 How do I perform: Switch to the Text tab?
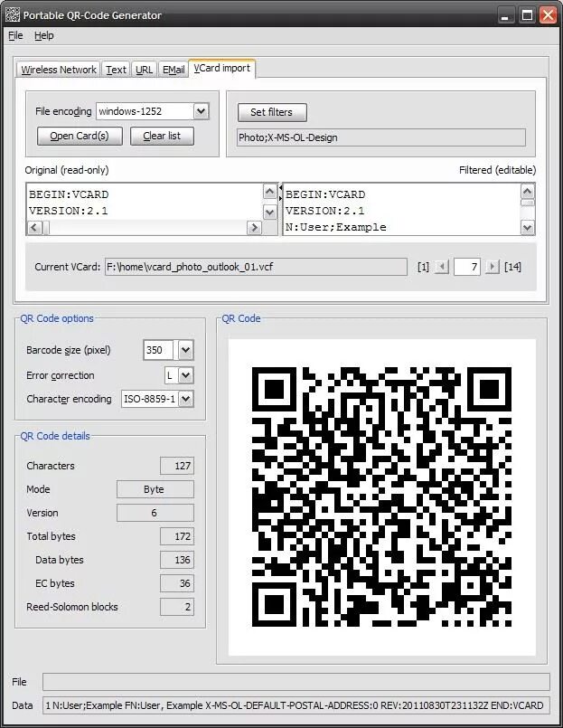pos(116,70)
